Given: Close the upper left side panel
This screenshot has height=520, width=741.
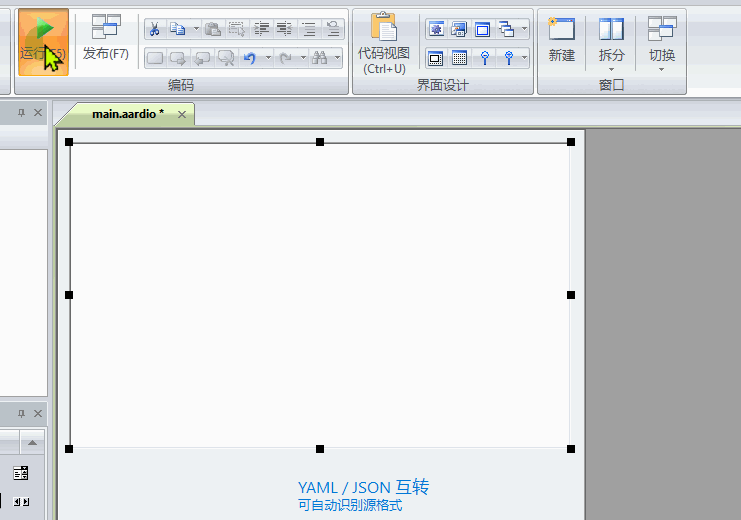Looking at the screenshot, I should point(38,113).
